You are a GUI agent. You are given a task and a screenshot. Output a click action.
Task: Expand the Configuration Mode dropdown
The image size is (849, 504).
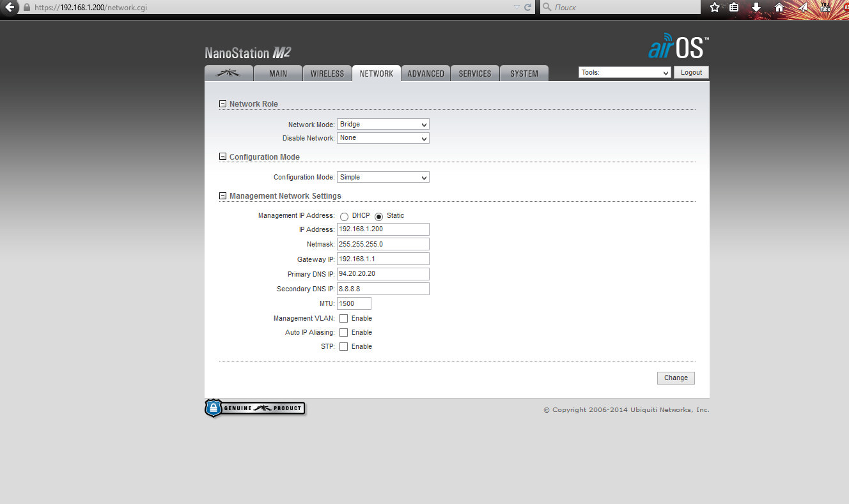click(x=382, y=178)
